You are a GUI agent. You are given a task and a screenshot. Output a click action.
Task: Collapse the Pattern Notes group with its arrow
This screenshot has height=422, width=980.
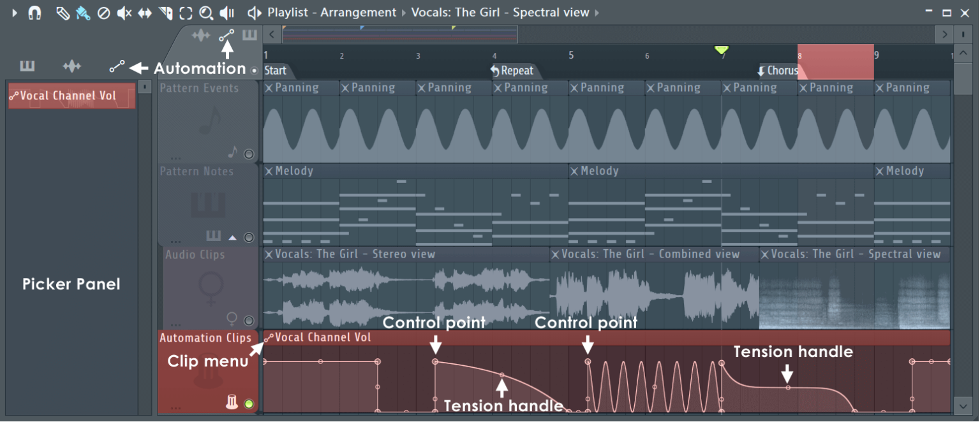(x=233, y=237)
